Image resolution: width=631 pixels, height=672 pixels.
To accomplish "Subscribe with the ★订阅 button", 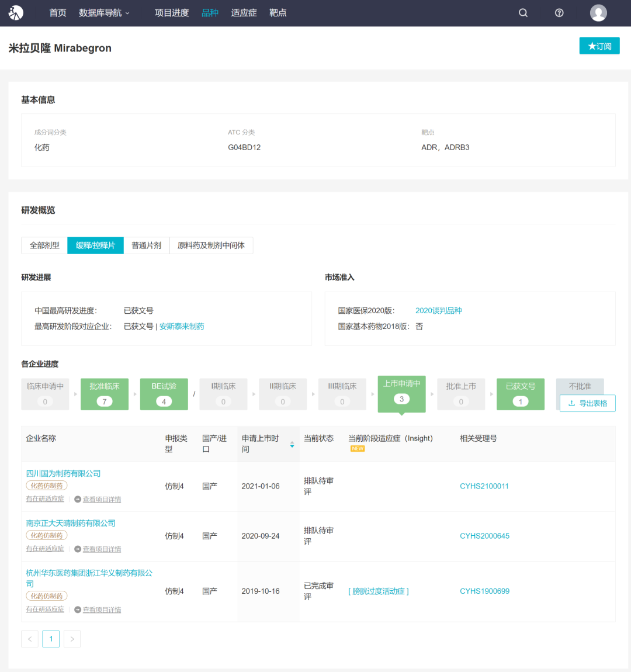I will [599, 46].
